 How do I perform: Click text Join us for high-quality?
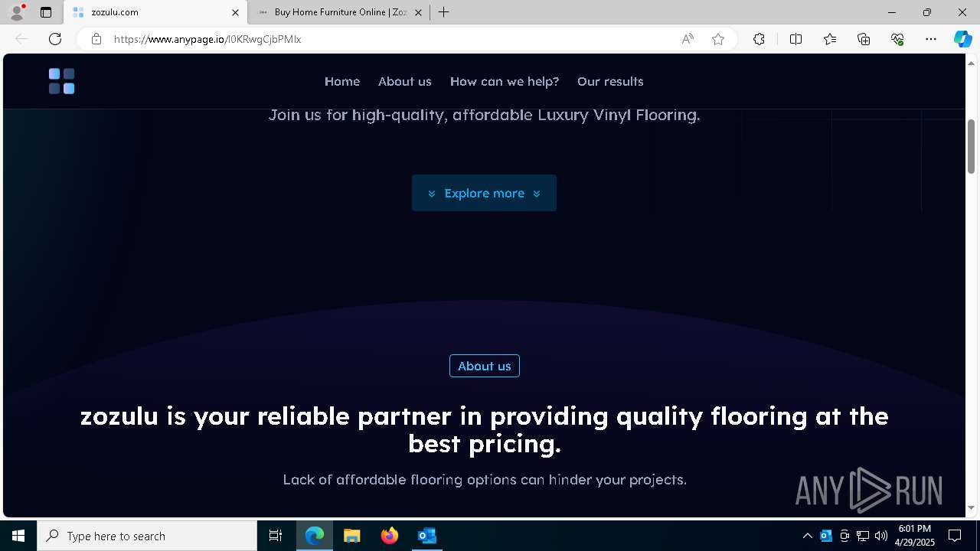tap(485, 115)
